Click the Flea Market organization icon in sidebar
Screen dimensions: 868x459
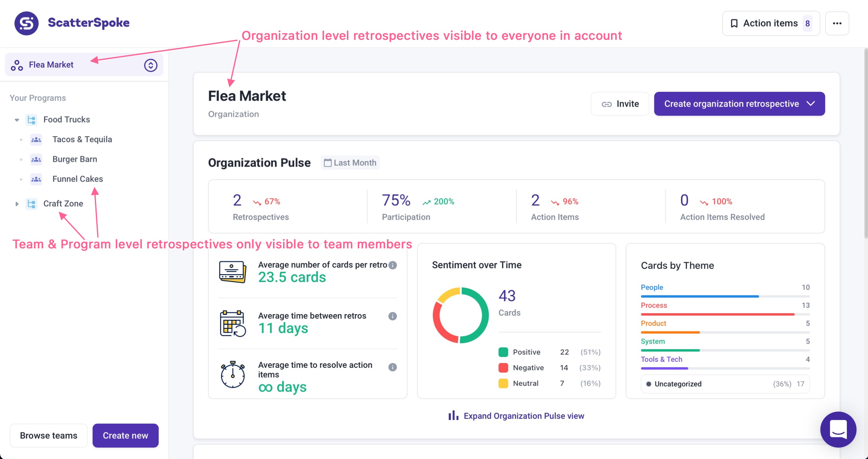point(17,65)
